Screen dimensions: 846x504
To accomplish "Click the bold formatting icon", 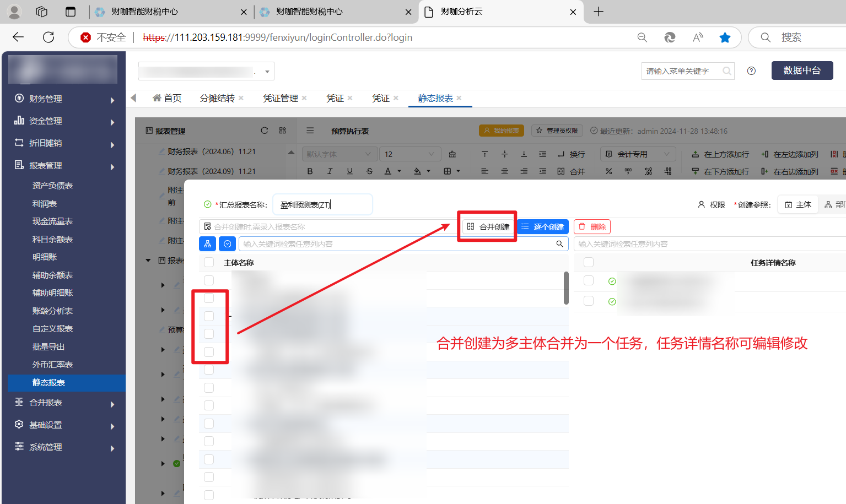I will tap(310, 171).
